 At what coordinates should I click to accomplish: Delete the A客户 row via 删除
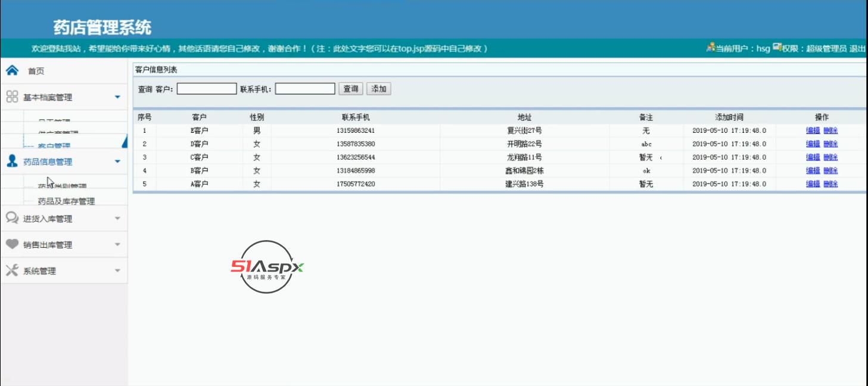coord(830,184)
